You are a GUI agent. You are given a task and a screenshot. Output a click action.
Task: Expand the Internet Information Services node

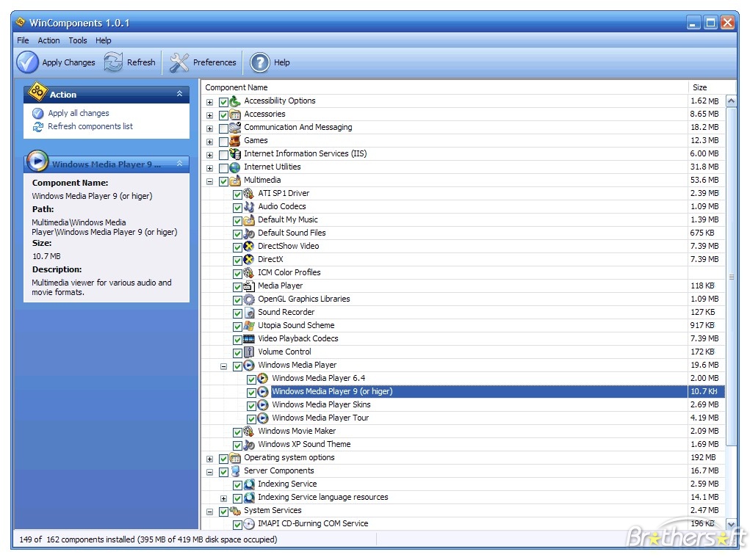click(x=209, y=156)
